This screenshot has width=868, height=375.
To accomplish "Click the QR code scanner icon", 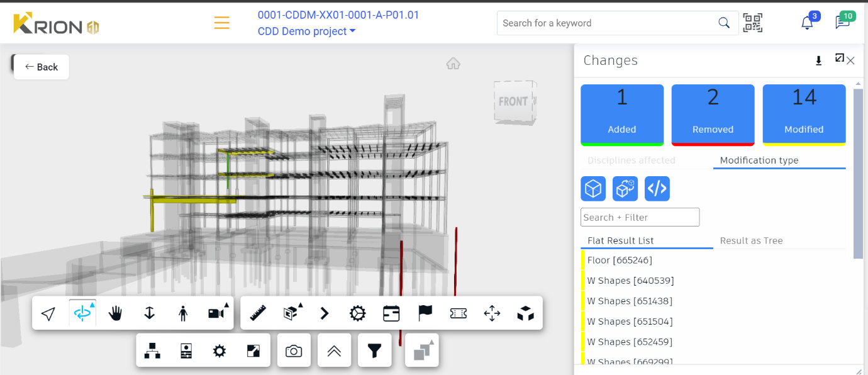I will click(x=752, y=23).
